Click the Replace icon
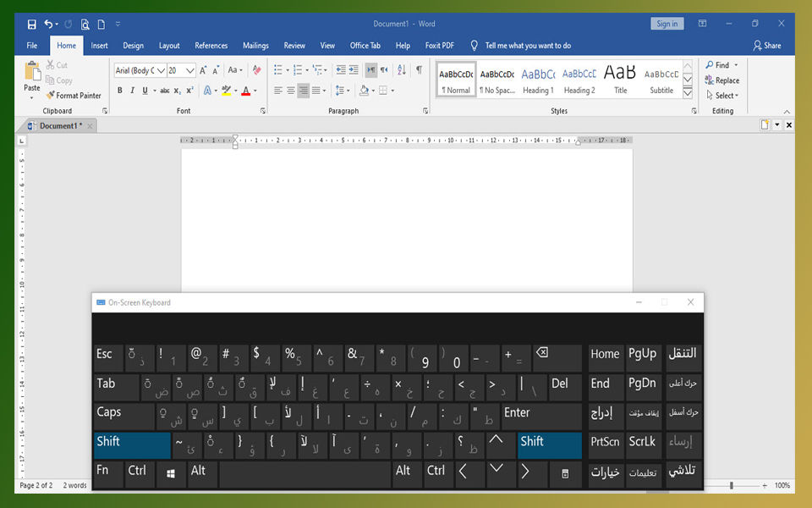 pyautogui.click(x=723, y=80)
